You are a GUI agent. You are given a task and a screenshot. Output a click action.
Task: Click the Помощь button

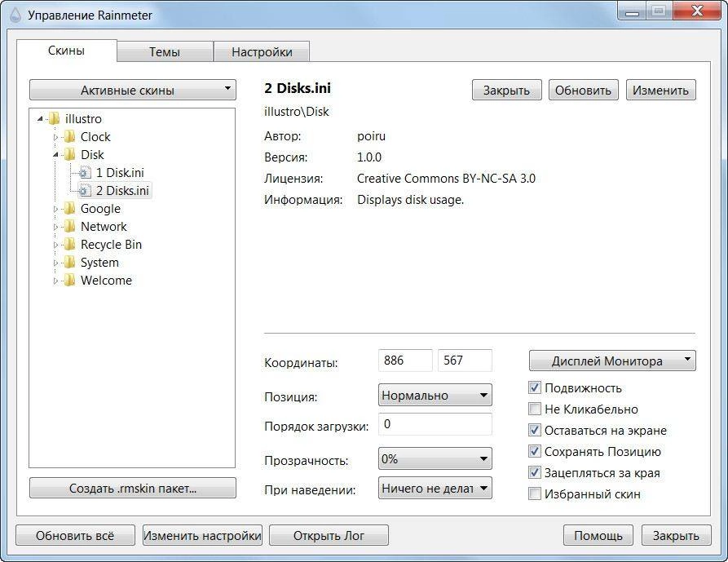click(x=598, y=536)
